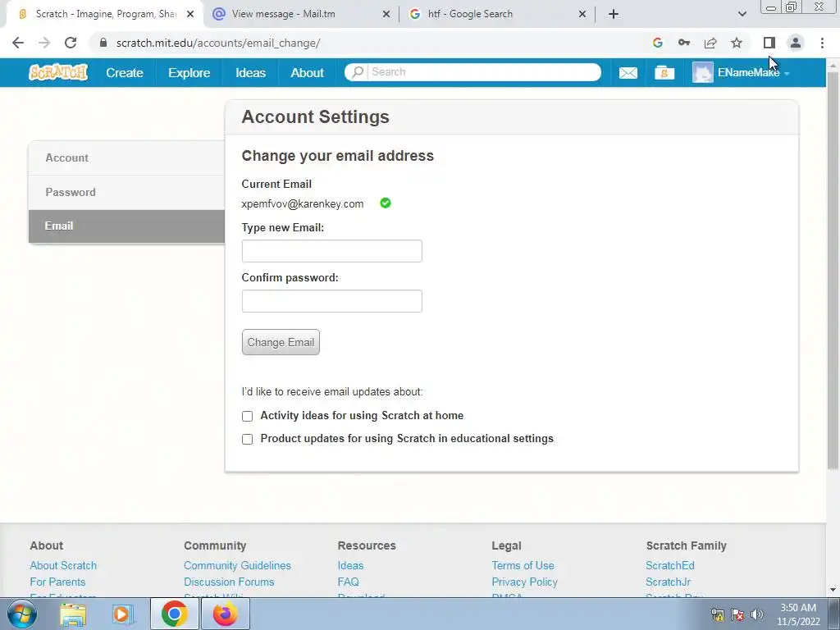Viewport: 840px width, 630px height.
Task: Switch to htf - Google Search tab
Action: [497, 14]
